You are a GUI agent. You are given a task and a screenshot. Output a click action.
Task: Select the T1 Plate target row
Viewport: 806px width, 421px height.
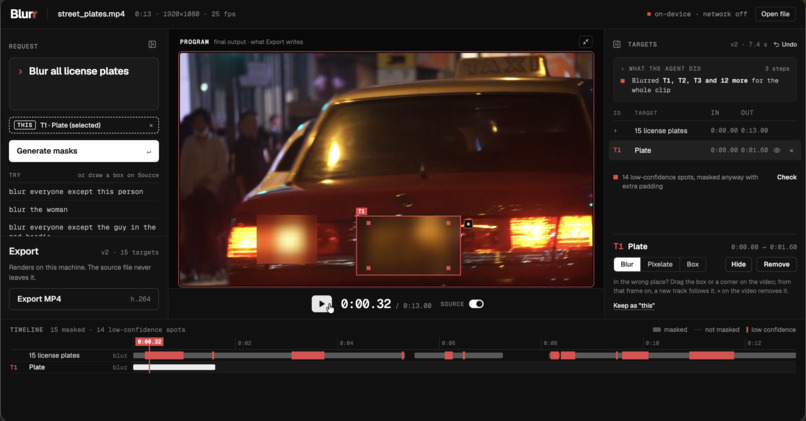pyautogui.click(x=704, y=151)
